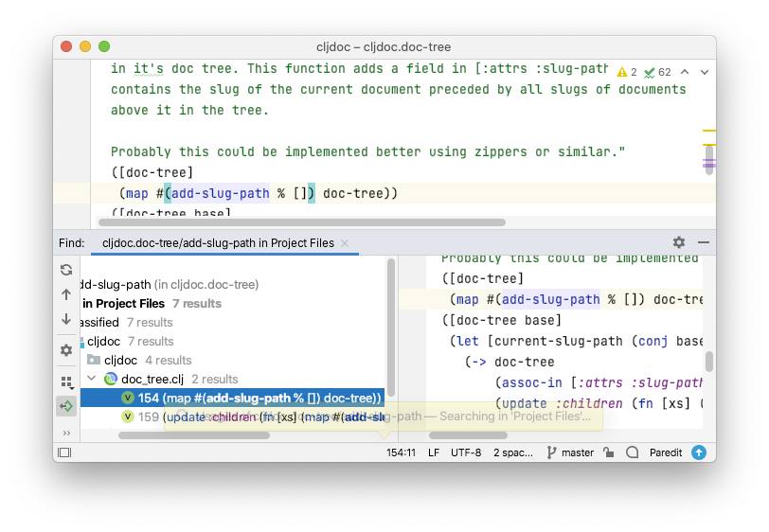Image resolution: width=769 pixels, height=532 pixels.
Task: Open the Find toolbar settings gear
Action: click(66, 350)
